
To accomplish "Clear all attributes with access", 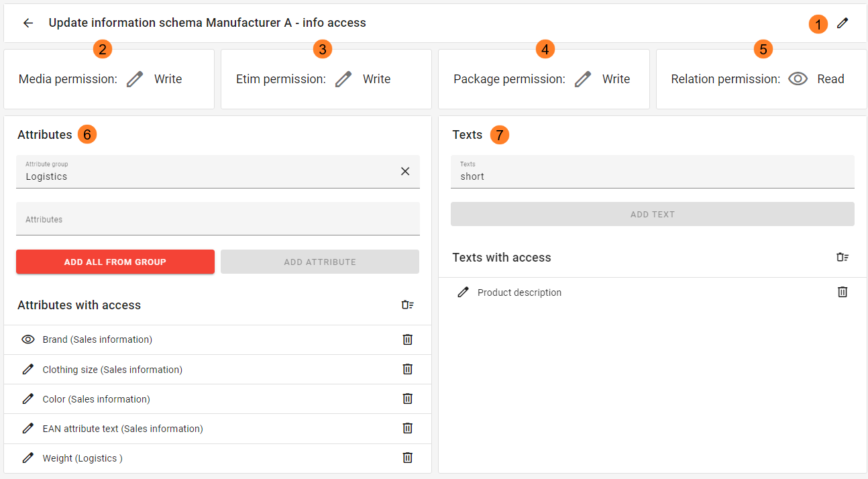I will pyautogui.click(x=408, y=305).
